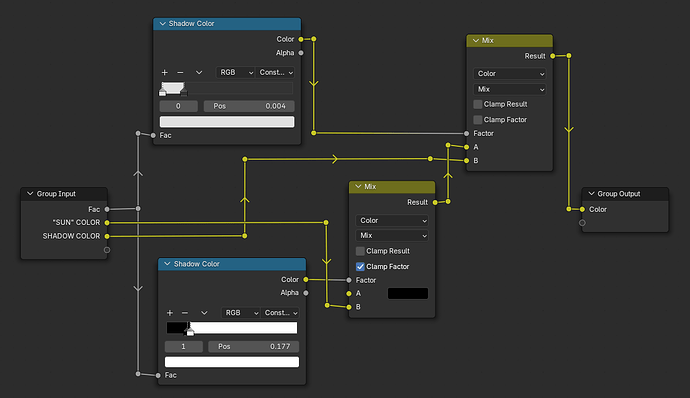Click the Factor input socket of lower Mix

point(349,280)
